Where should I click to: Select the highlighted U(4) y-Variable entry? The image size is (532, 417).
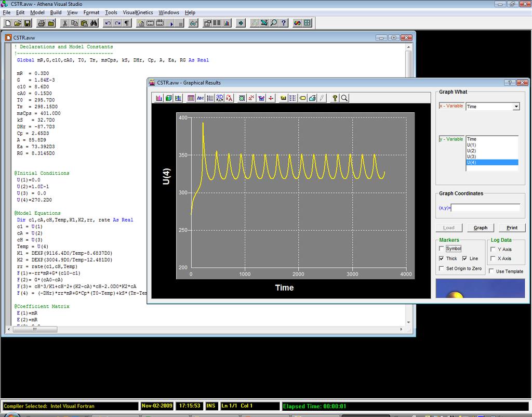492,162
